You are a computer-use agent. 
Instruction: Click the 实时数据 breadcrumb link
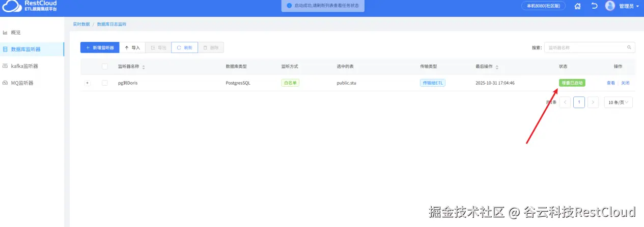[81, 24]
